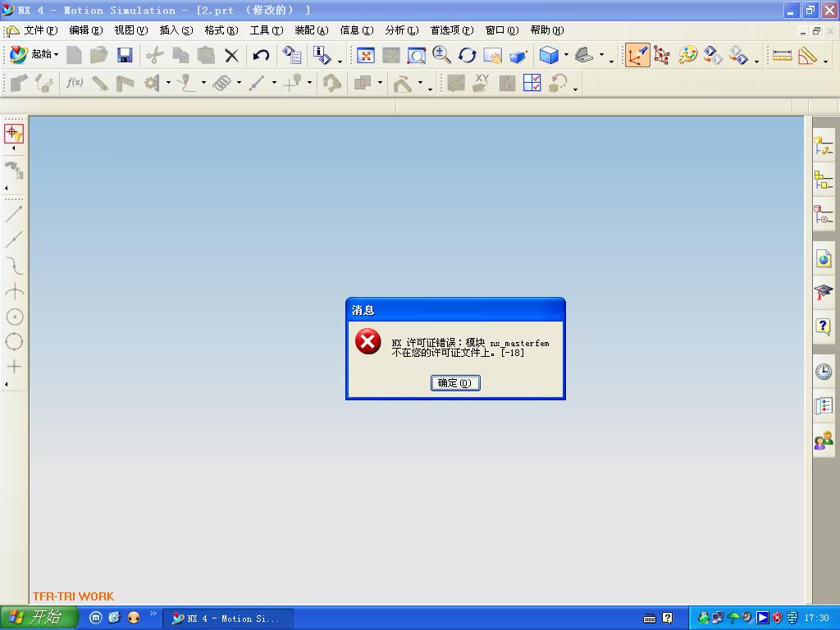The width and height of the screenshot is (840, 630).
Task: Open the roles users tab on right sidebar
Action: pyautogui.click(x=824, y=441)
